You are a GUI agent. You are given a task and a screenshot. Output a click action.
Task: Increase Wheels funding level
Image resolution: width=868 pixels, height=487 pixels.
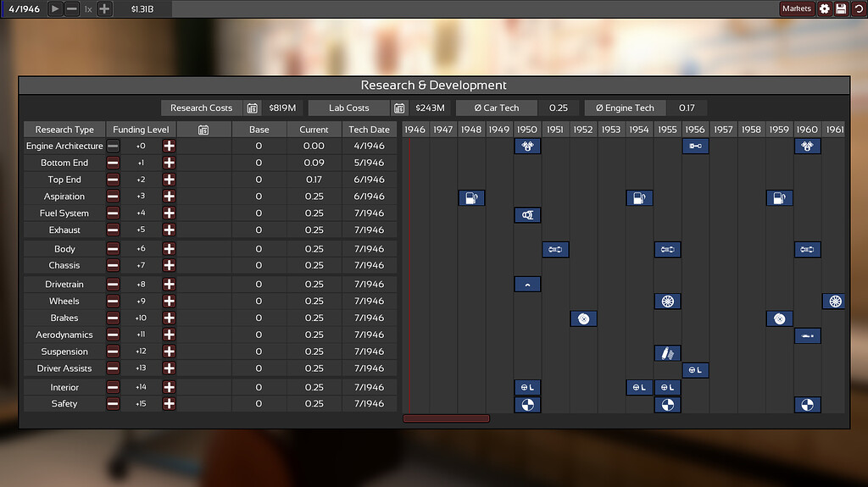point(170,301)
